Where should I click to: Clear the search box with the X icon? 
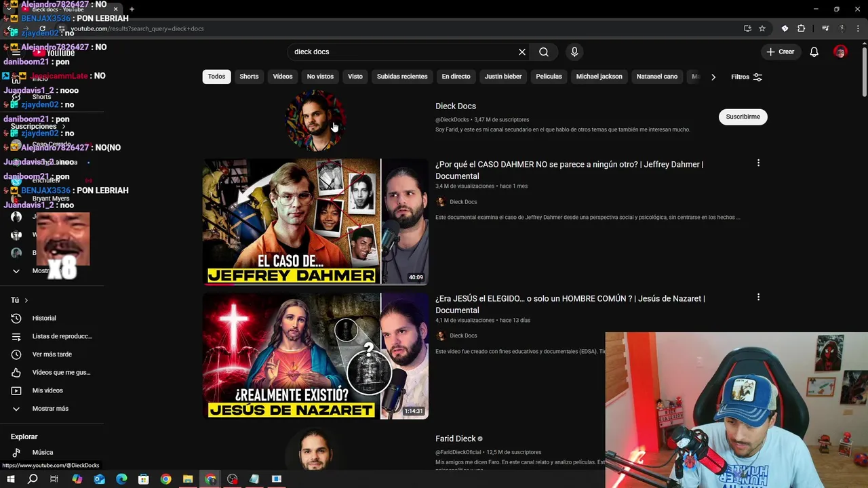[522, 52]
